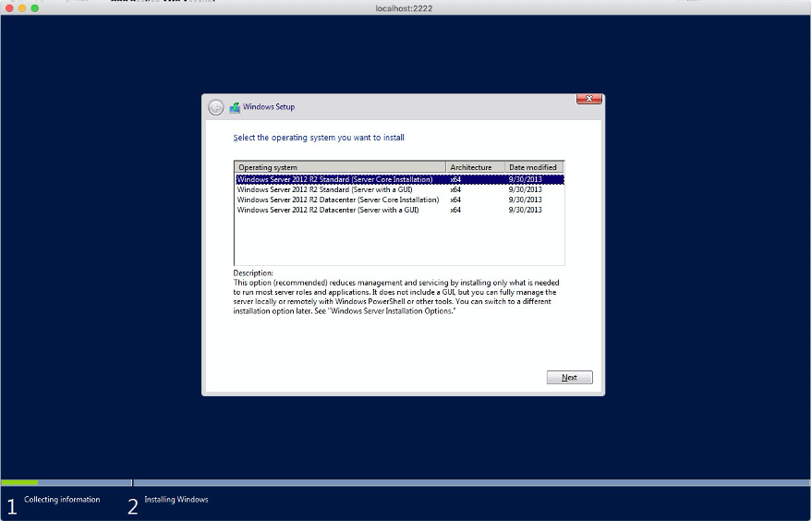Click the Select the operating system heading

[319, 138]
